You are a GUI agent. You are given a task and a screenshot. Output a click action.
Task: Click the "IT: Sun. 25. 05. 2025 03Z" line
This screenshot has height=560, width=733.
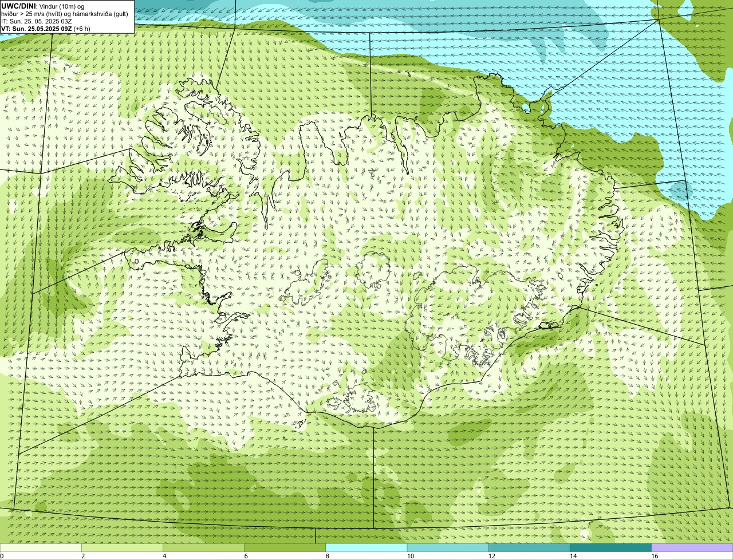coord(37,21)
